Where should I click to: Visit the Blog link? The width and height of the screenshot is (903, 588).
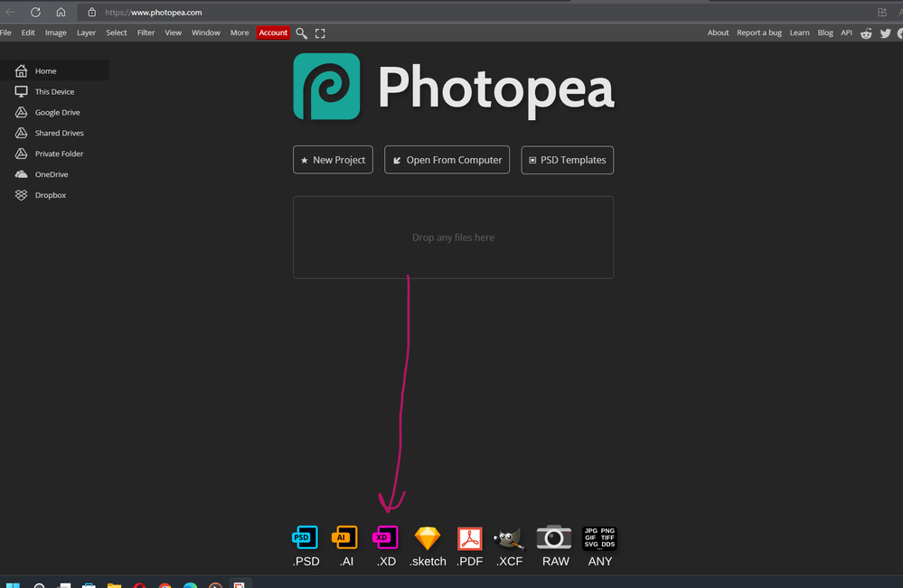(x=825, y=33)
